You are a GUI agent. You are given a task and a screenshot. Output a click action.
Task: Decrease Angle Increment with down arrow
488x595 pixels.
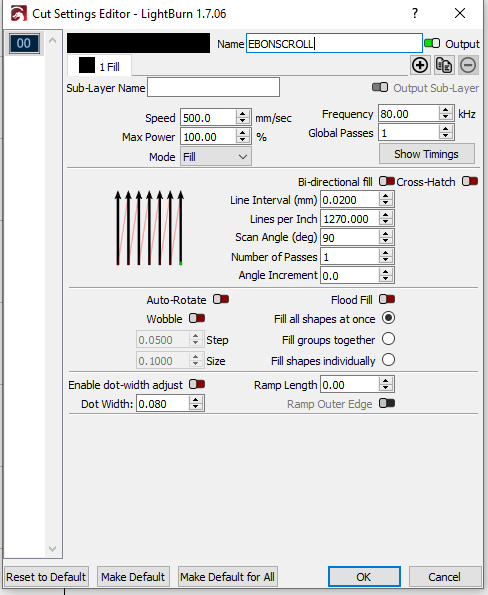pyautogui.click(x=386, y=279)
